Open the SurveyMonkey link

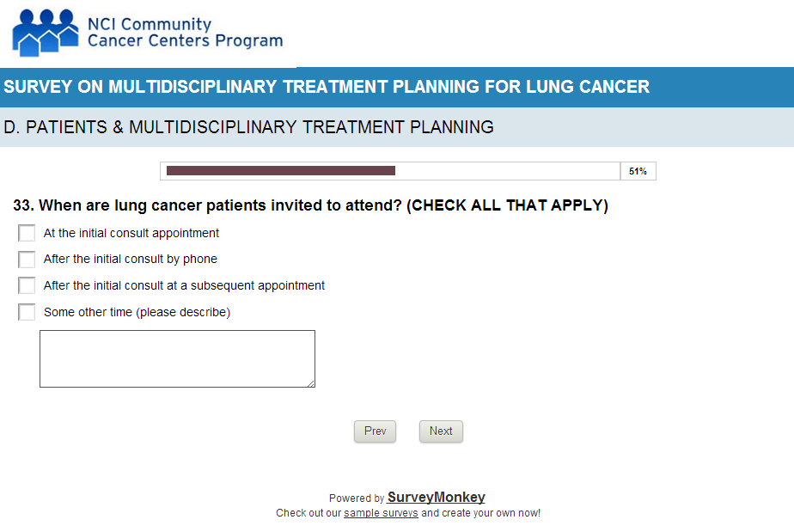coord(436,498)
